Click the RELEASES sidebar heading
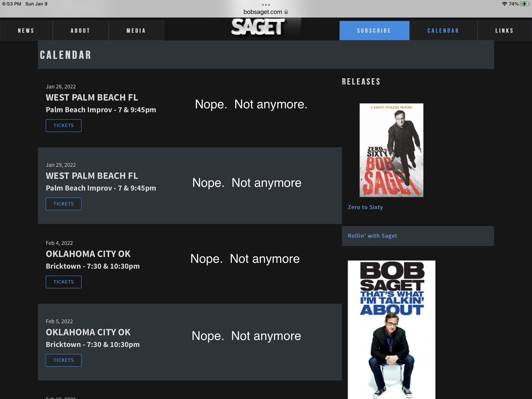Image resolution: width=532 pixels, height=399 pixels. click(x=361, y=82)
